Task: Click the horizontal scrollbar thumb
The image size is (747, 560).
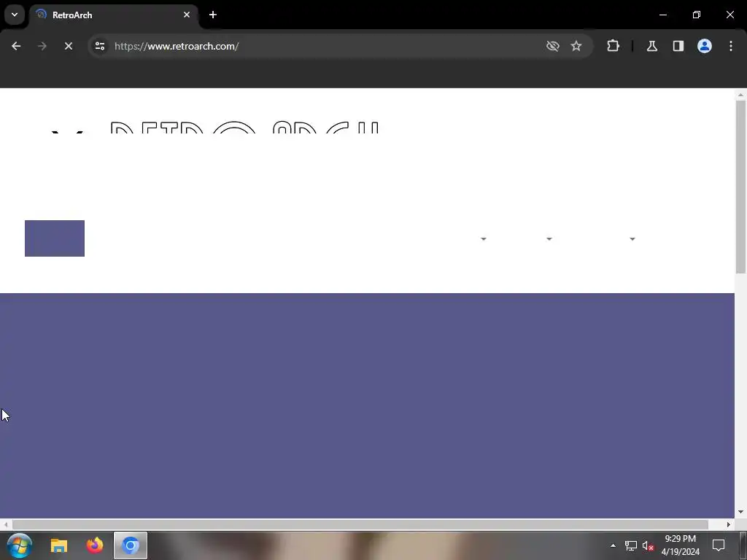Action: tap(360, 524)
